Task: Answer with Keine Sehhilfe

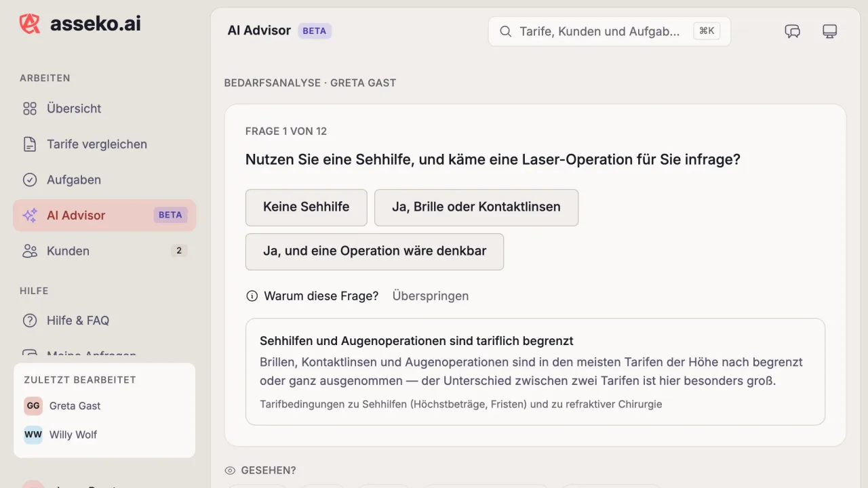Action: click(307, 207)
